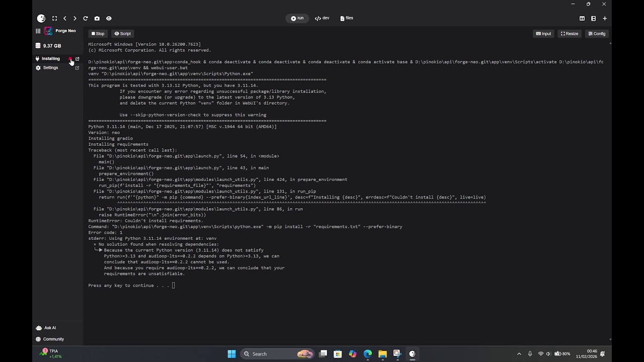
Task: Collapse the sidebar with three bars icon
Action: tap(38, 31)
